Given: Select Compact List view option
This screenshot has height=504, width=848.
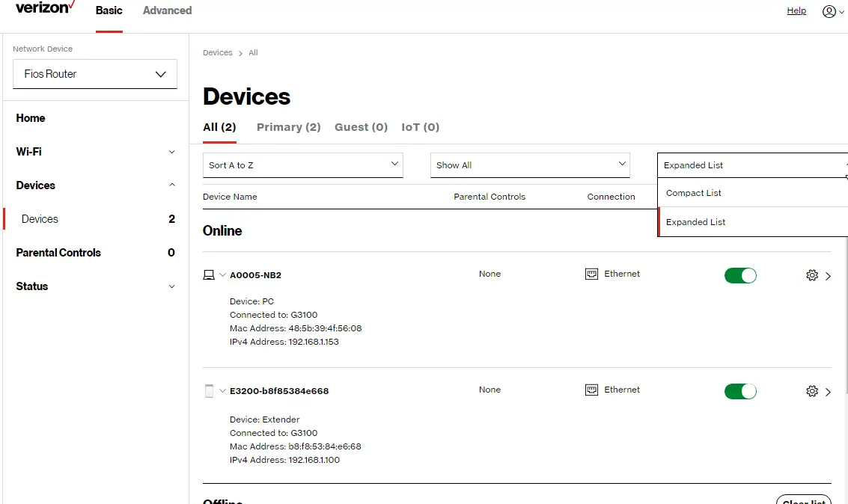Looking at the screenshot, I should point(692,193).
